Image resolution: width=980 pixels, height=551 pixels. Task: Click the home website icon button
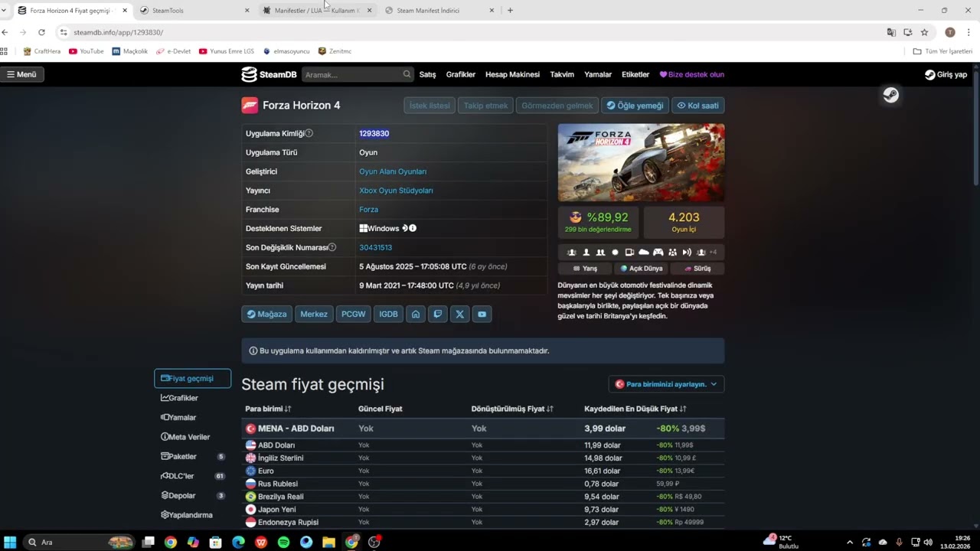pos(416,314)
